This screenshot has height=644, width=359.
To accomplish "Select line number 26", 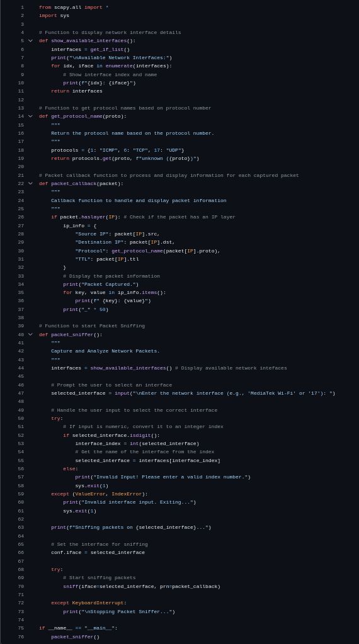I will pos(21,217).
